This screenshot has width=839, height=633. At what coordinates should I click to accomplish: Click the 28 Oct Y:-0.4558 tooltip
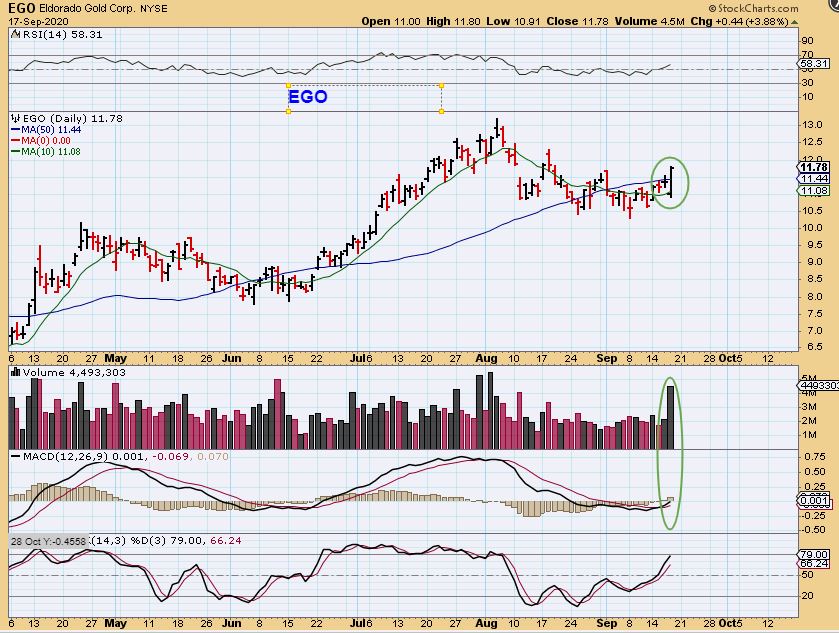[x=49, y=542]
